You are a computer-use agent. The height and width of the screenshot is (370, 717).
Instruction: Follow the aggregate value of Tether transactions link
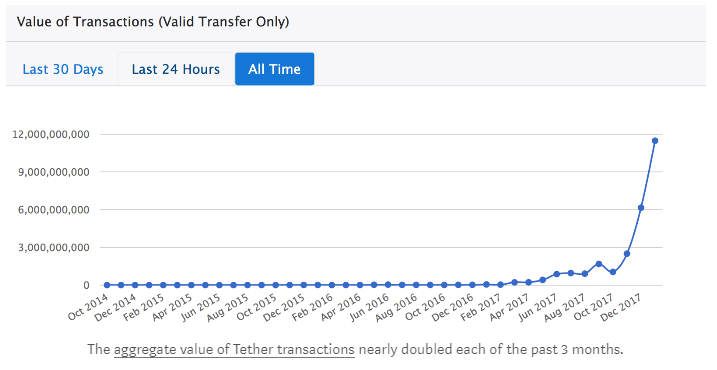234,350
